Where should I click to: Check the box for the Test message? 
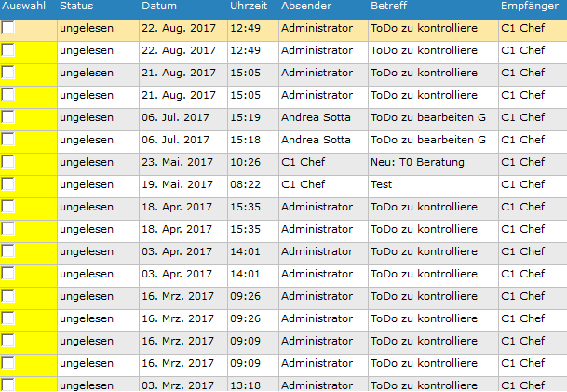click(7, 184)
